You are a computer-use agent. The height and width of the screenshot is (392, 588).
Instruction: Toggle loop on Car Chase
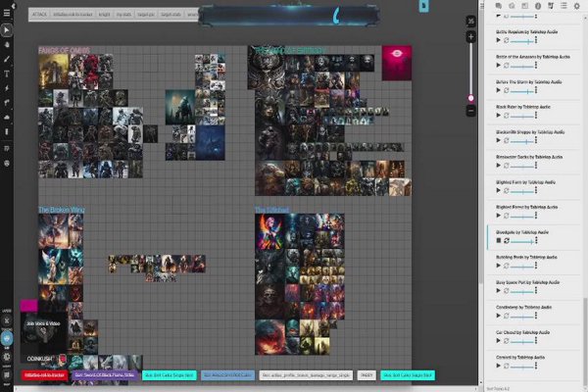coord(507,341)
